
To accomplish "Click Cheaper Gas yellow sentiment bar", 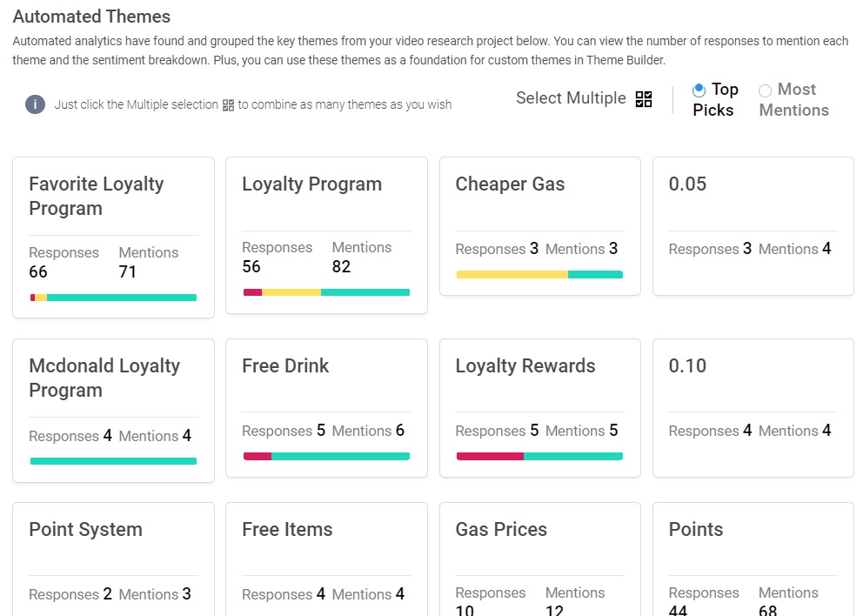I will click(x=512, y=274).
